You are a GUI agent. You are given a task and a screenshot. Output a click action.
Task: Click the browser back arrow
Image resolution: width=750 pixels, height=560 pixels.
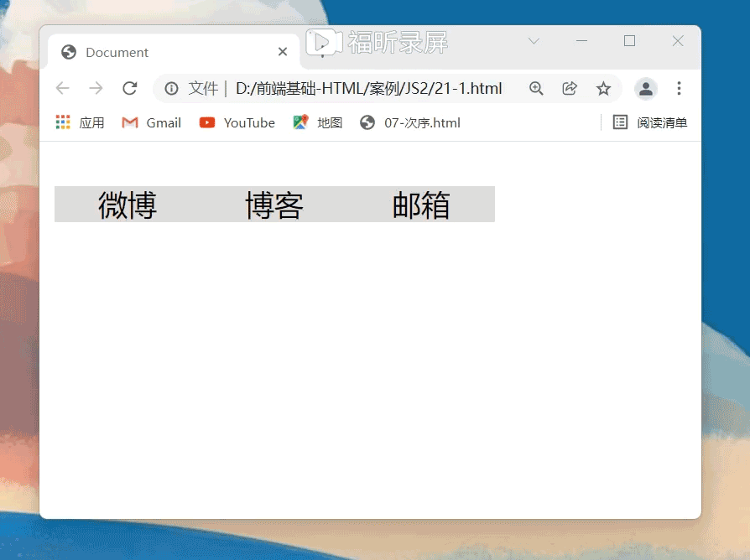point(62,89)
